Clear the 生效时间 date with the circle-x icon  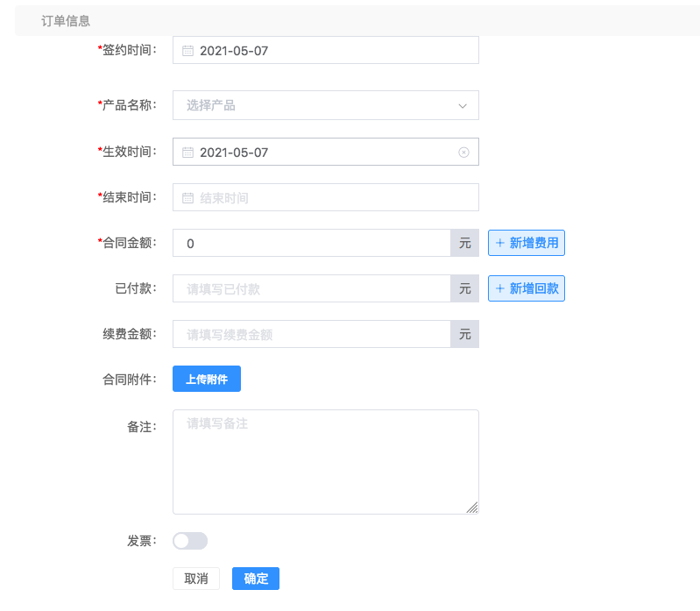click(x=463, y=153)
